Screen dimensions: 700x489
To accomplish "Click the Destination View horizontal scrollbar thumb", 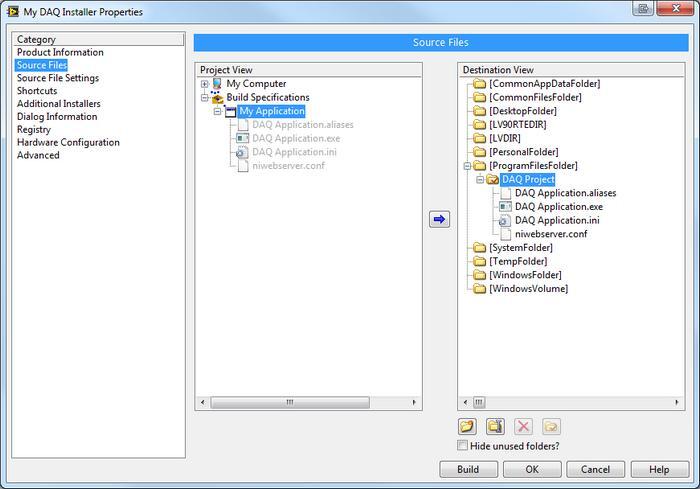I will click(x=479, y=402).
